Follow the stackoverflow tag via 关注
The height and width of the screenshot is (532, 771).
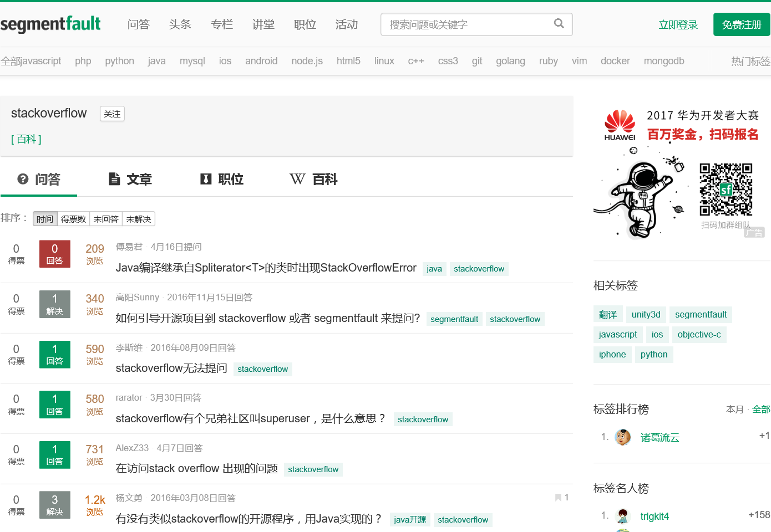112,114
